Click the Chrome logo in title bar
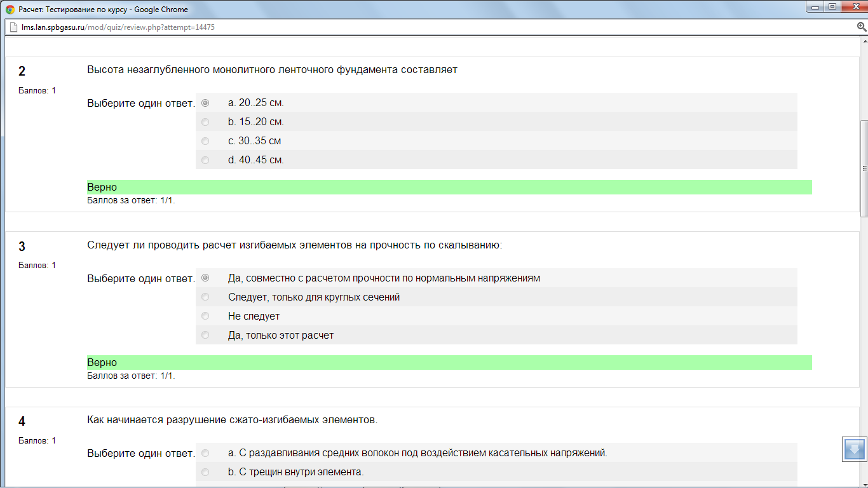 pyautogui.click(x=10, y=10)
